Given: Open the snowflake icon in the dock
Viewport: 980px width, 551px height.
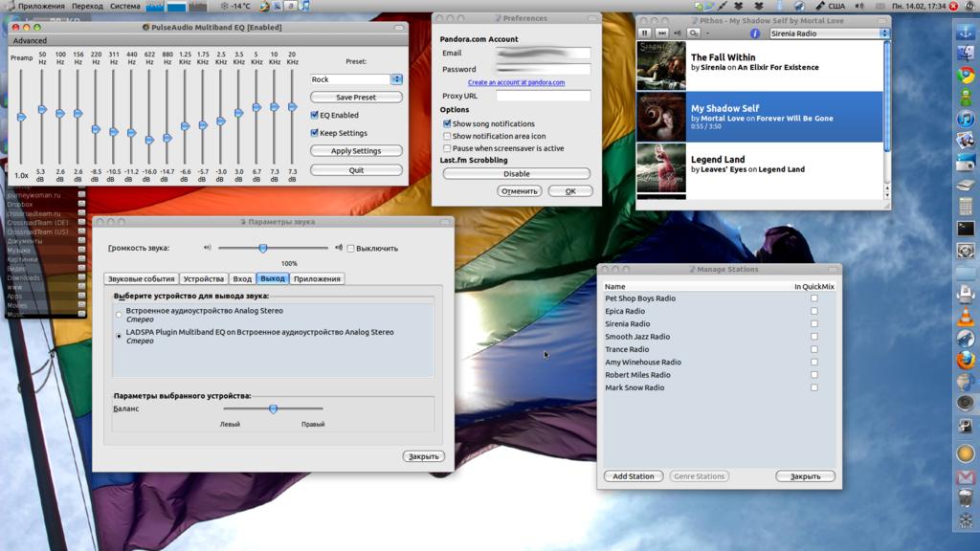Looking at the screenshot, I should [966, 519].
